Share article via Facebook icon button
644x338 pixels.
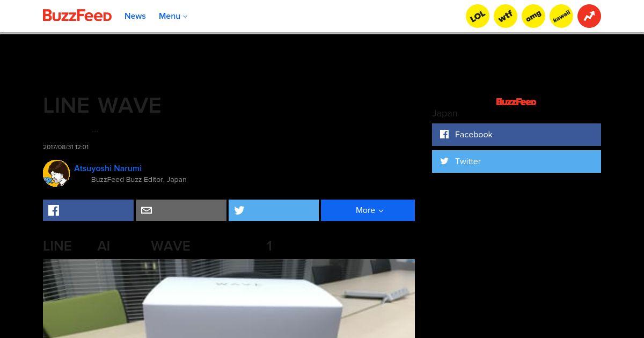pos(88,210)
